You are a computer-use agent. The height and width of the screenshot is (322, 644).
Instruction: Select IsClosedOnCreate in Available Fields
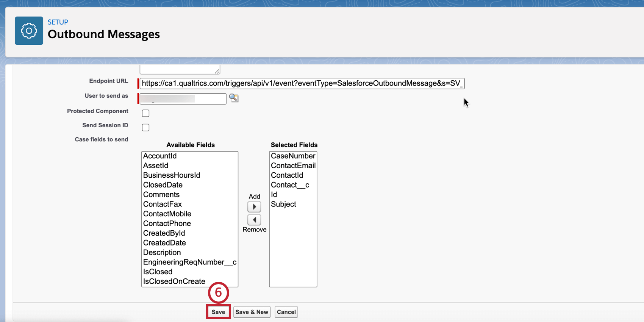tap(190, 281)
